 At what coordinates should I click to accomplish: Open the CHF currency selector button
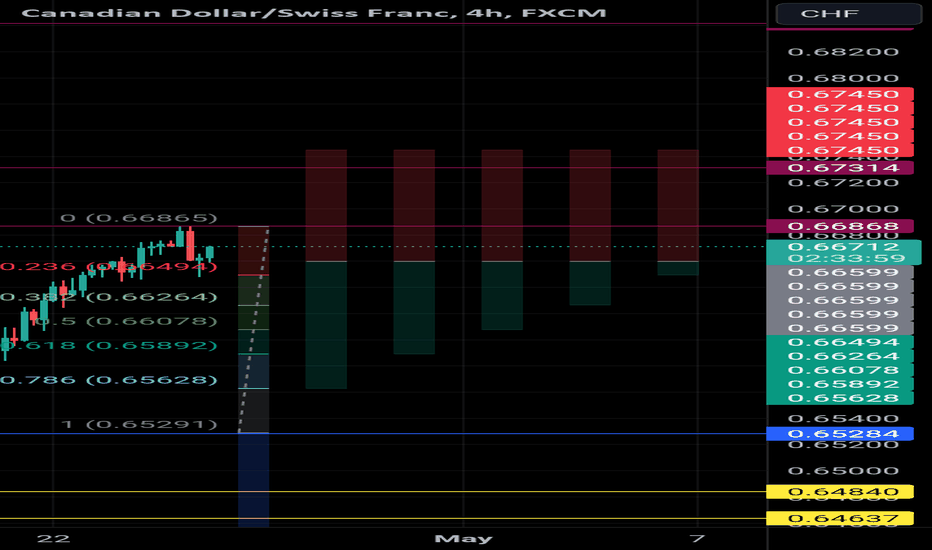tap(848, 14)
